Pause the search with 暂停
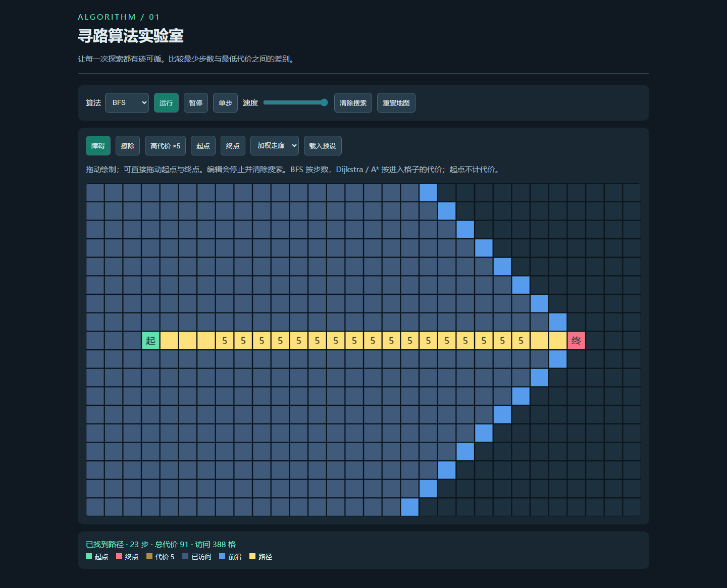727x588 pixels. [196, 103]
